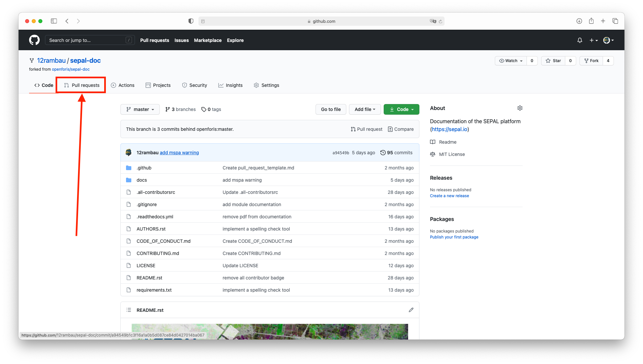This screenshot has width=643, height=364.
Task: Click the Go to file button
Action: tap(330, 109)
